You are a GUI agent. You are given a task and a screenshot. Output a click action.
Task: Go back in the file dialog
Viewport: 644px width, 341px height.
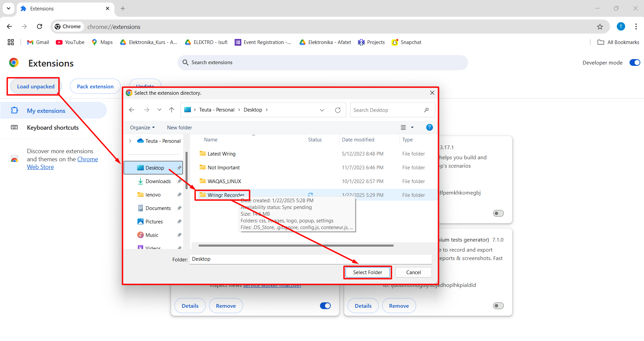coord(132,110)
